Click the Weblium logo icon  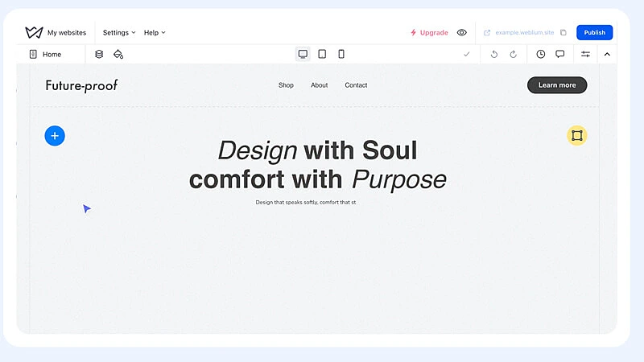coord(34,33)
